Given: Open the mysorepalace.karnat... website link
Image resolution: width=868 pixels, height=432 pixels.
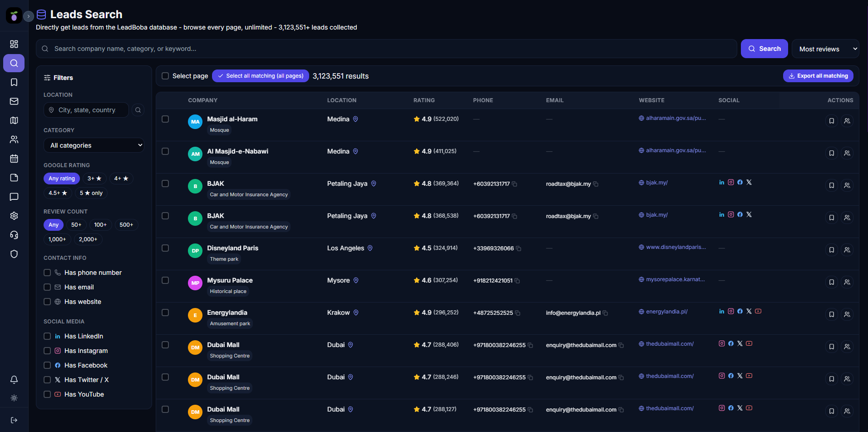Looking at the screenshot, I should click(672, 279).
